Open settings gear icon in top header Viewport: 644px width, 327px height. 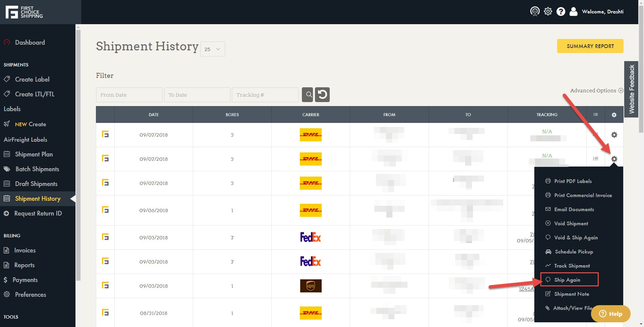tap(548, 11)
